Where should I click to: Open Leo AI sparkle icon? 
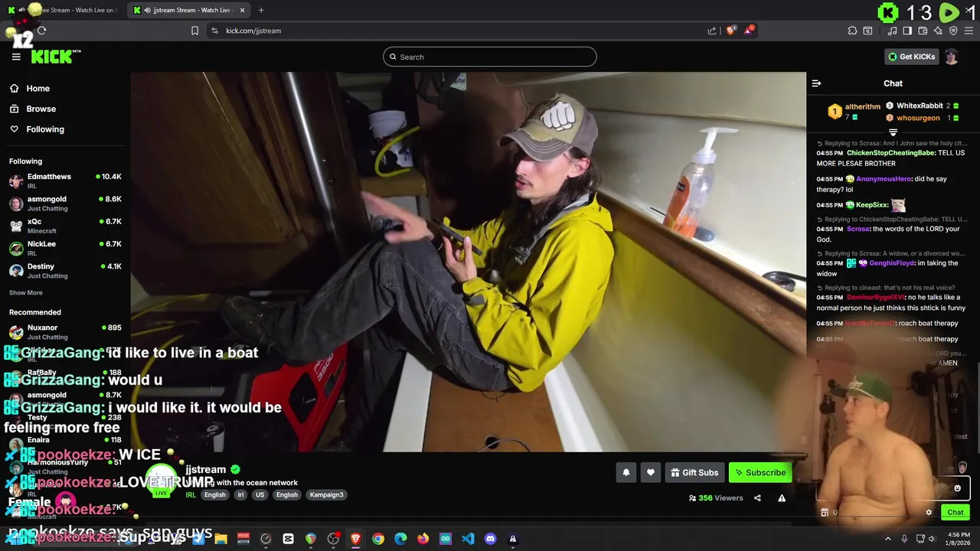point(938,31)
